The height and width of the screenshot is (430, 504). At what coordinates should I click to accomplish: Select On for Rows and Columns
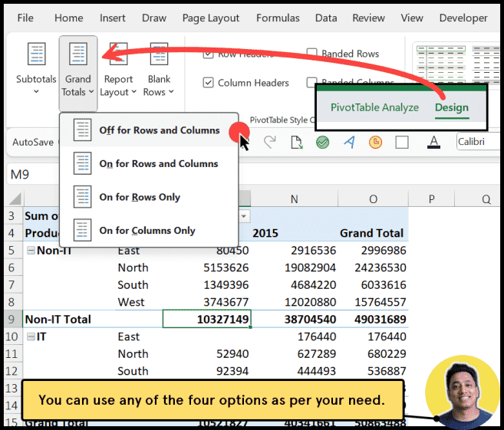coord(158,164)
